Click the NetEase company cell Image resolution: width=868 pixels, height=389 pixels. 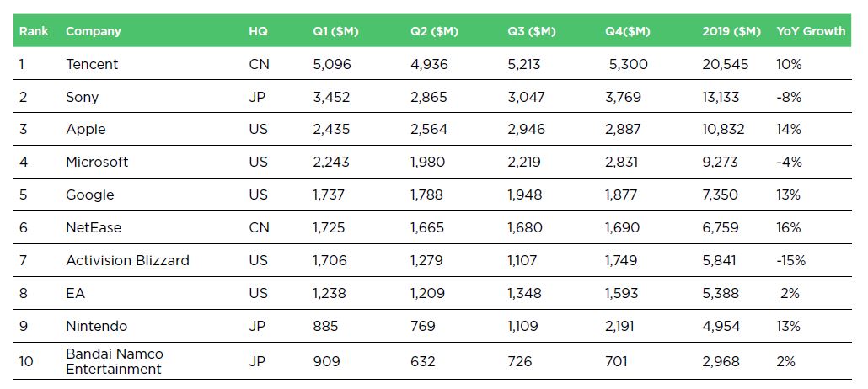point(94,227)
